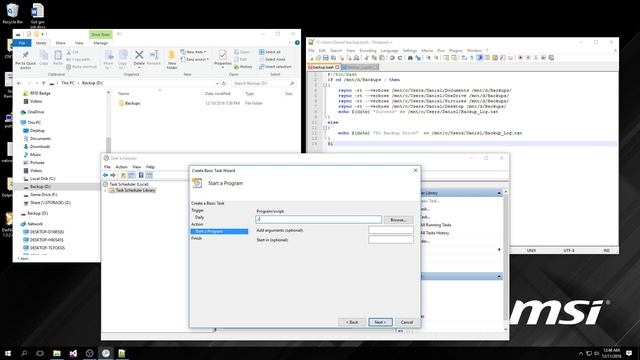640x360 pixels.
Task: Select OneDrive in Explorer navigation pane
Action: [x=32, y=112]
